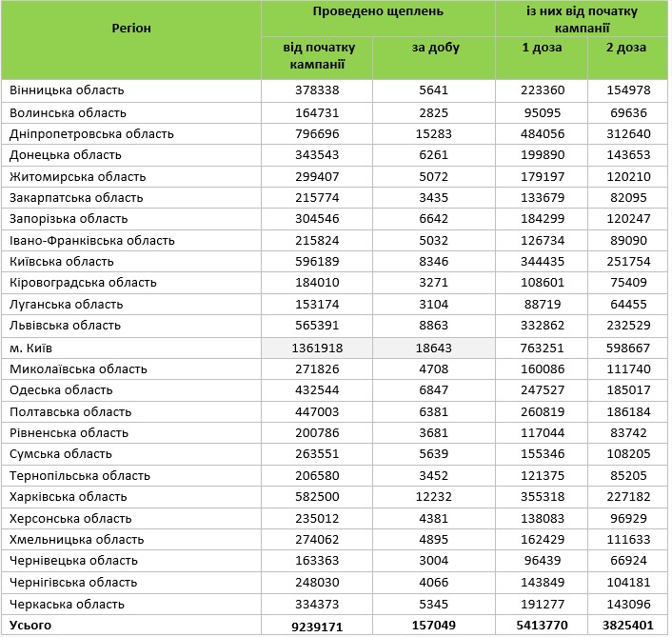
Task: Select cell value 299407
Action: point(317,177)
